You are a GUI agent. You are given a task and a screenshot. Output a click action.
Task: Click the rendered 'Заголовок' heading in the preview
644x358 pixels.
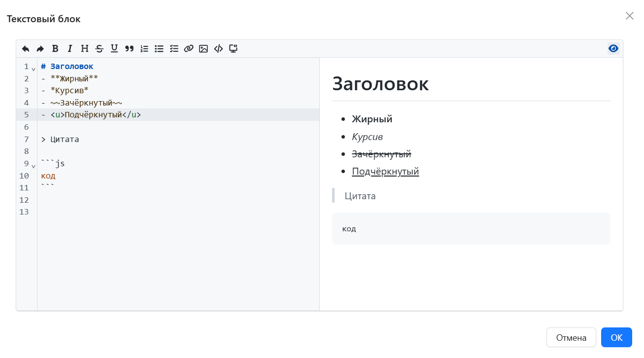[380, 83]
